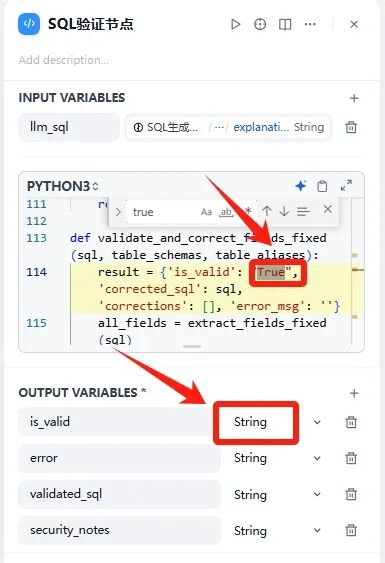Click the find box containing true

point(162,212)
